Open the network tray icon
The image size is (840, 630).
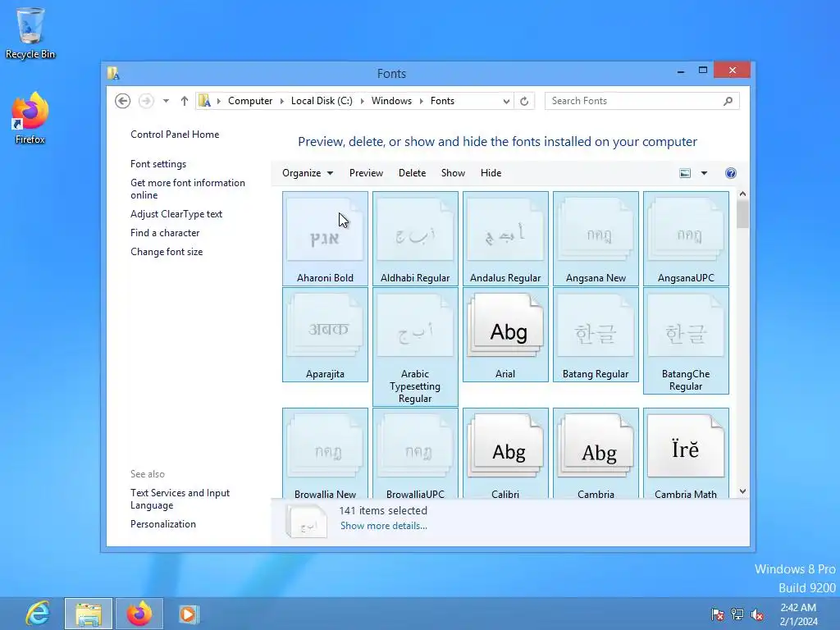pyautogui.click(x=737, y=614)
